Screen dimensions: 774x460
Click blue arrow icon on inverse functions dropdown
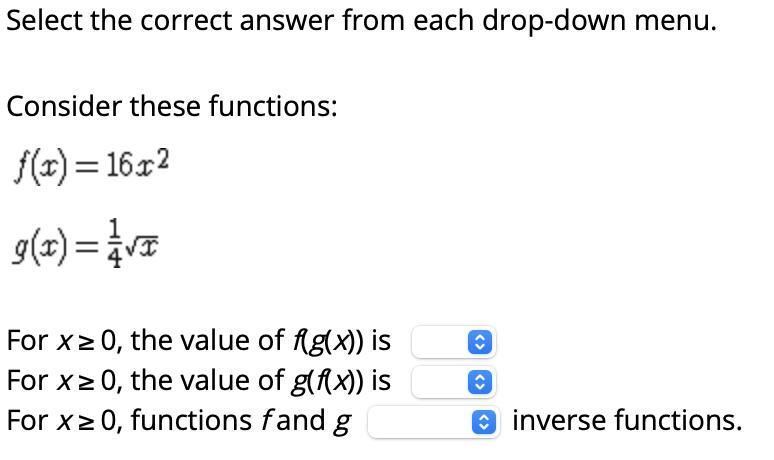click(484, 422)
